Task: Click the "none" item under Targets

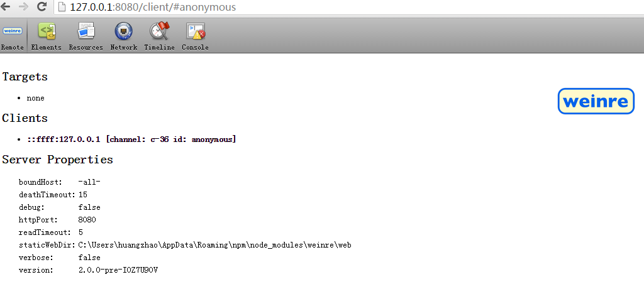Action: pos(35,98)
